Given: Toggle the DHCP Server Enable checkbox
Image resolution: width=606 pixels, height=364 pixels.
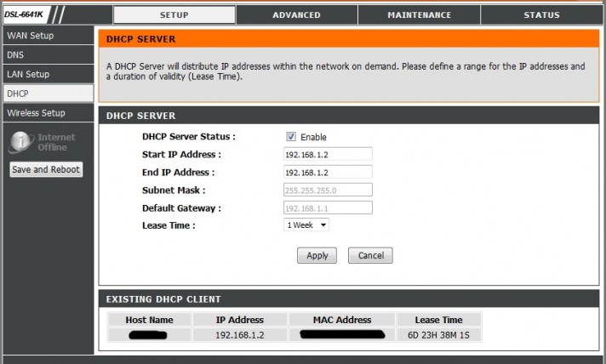Looking at the screenshot, I should [x=290, y=136].
